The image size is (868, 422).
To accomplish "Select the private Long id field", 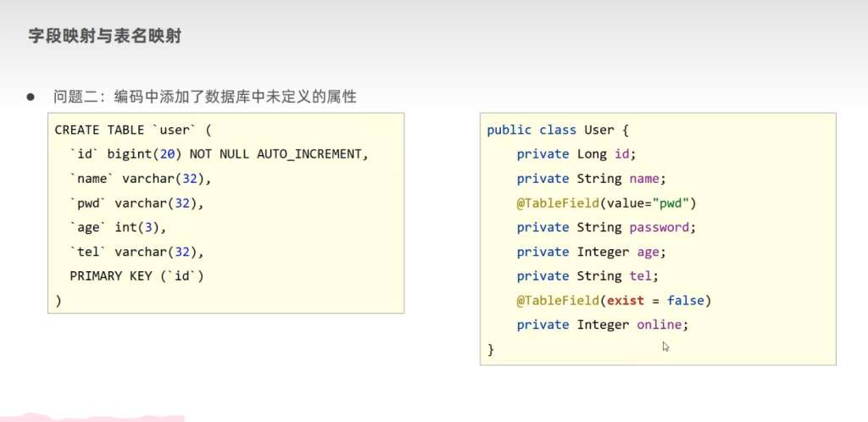I will pyautogui.click(x=576, y=154).
